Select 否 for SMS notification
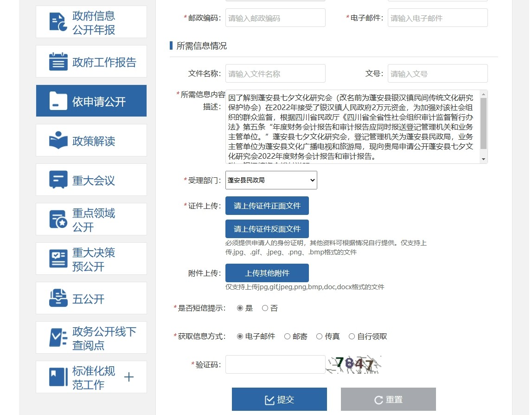The image size is (532, 415). 265,308
